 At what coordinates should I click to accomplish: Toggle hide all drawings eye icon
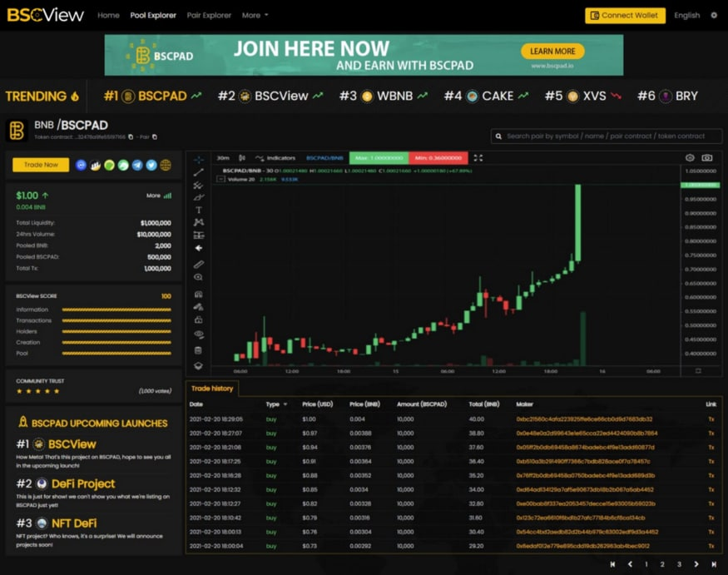point(199,334)
